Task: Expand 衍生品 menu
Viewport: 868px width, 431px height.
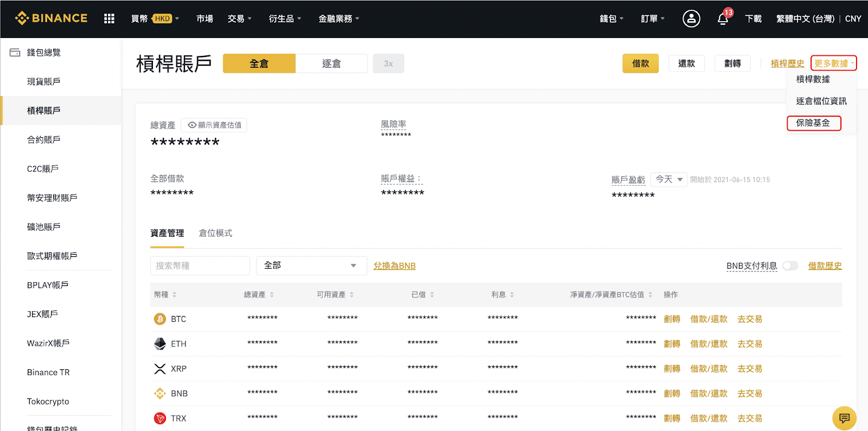Action: [285, 18]
